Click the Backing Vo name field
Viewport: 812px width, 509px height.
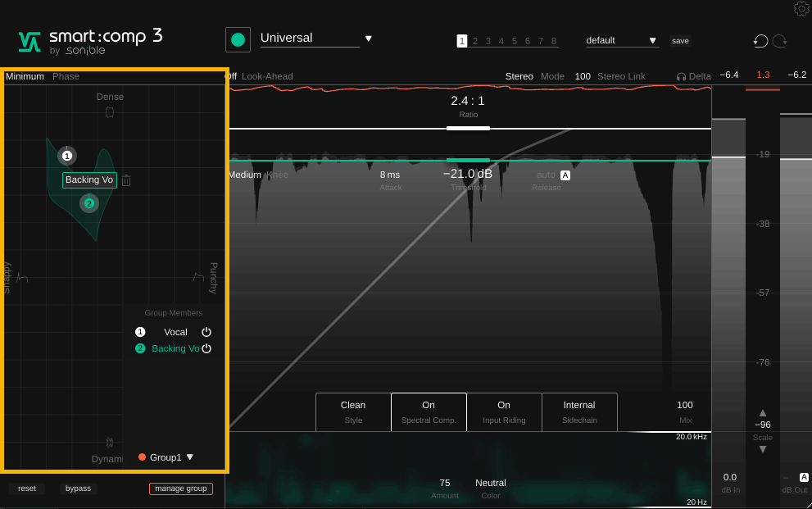[88, 180]
